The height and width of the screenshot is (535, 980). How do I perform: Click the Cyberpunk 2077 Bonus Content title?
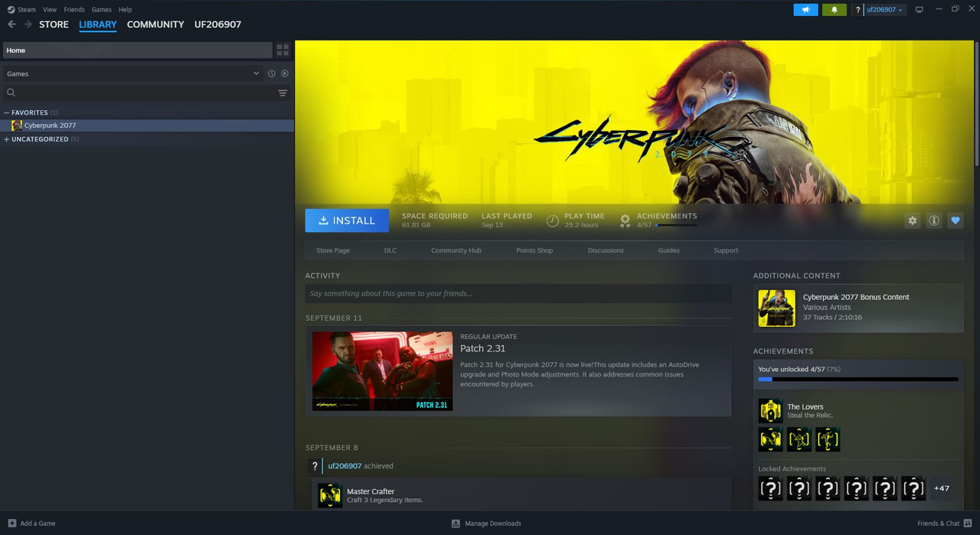tap(856, 297)
